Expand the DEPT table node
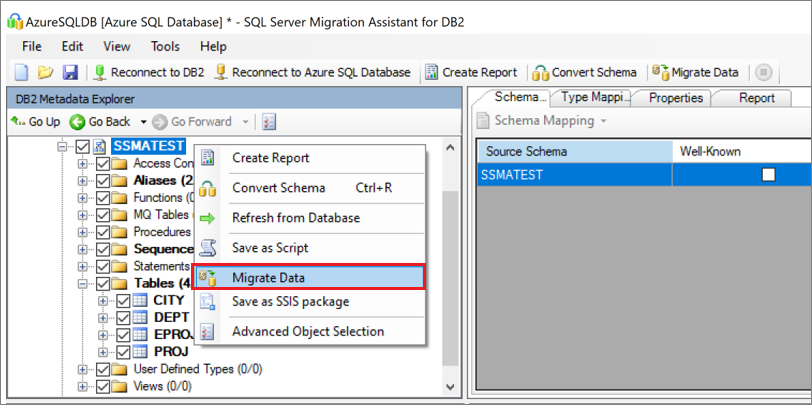 [x=103, y=317]
